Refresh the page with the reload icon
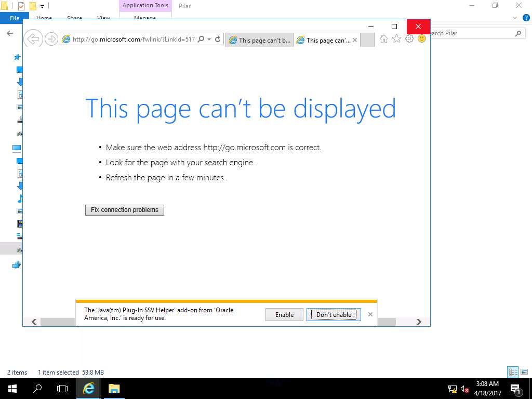 pos(218,39)
